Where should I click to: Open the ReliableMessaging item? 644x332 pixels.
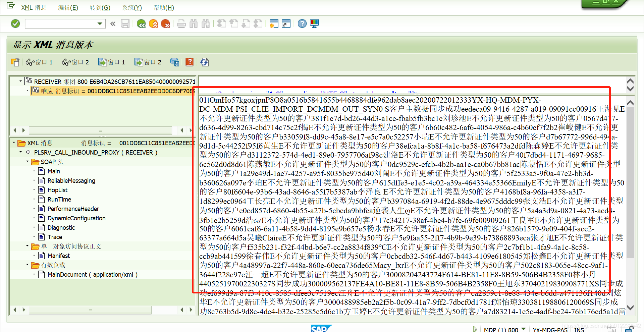(x=71, y=181)
